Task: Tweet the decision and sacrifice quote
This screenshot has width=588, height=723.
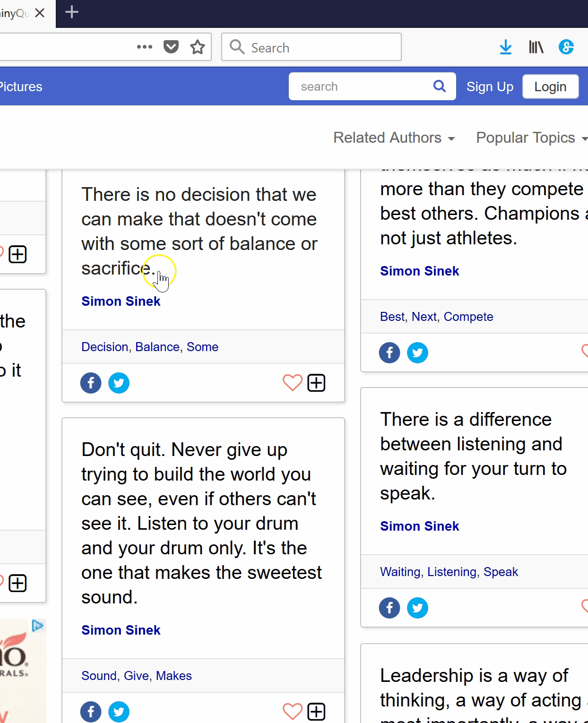Action: pos(119,383)
